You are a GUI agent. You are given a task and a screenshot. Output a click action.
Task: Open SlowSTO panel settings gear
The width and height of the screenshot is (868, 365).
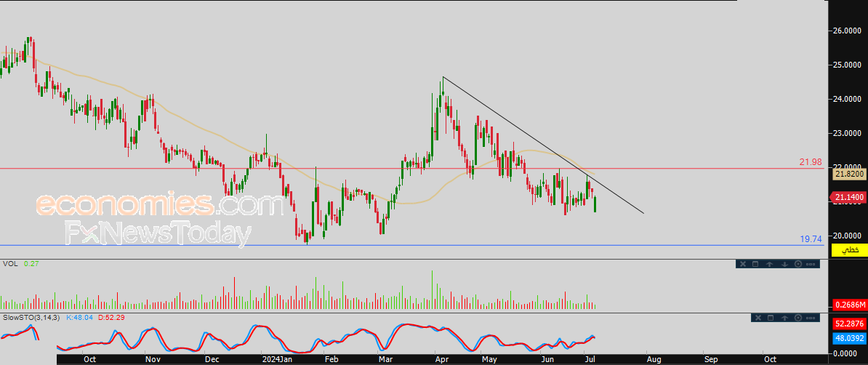[798, 318]
